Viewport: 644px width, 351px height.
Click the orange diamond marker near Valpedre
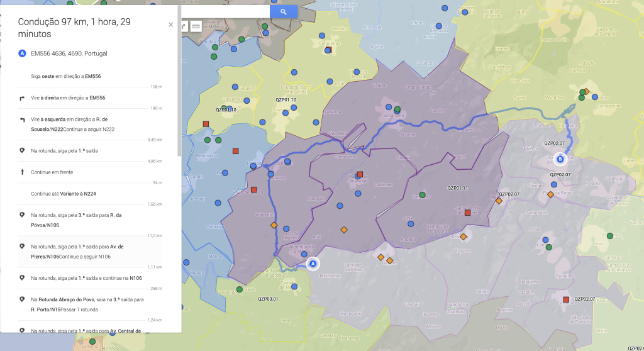point(274,225)
